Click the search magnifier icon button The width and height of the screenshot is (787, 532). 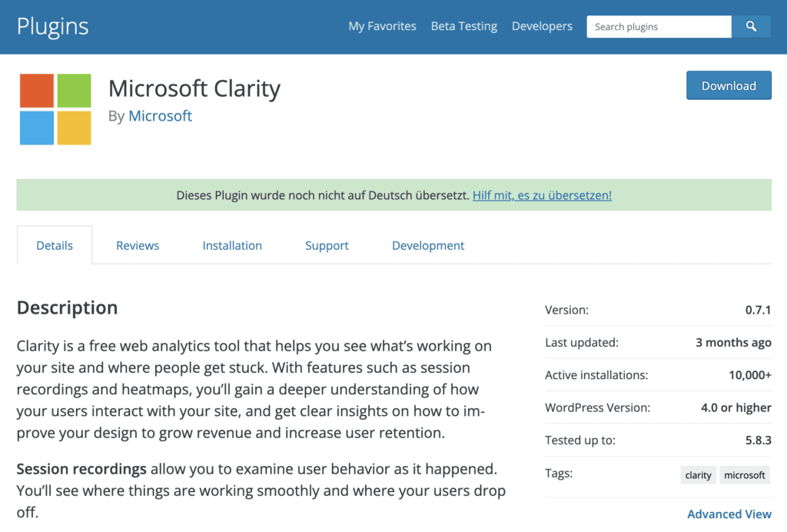(x=751, y=27)
